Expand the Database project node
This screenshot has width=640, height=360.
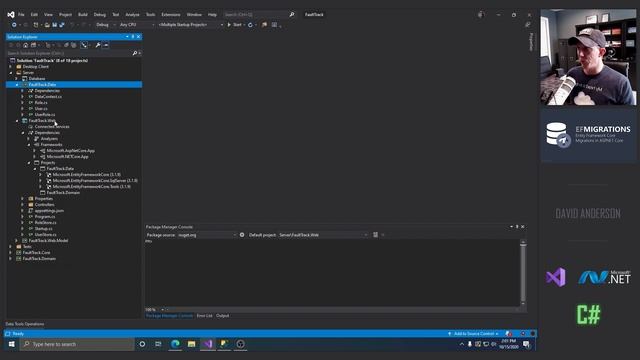[x=17, y=78]
